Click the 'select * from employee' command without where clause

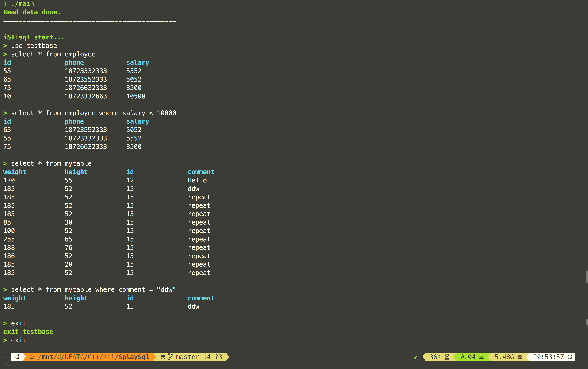(x=53, y=54)
